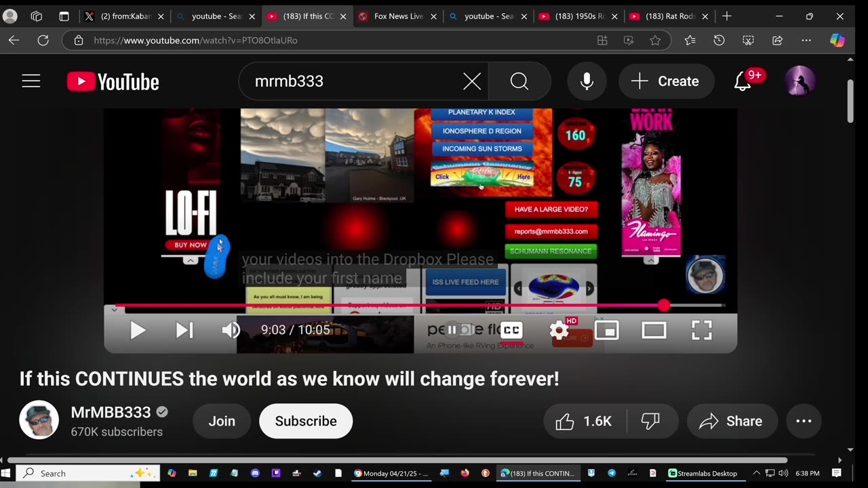Switch to the 1950s Ro tab

(579, 16)
